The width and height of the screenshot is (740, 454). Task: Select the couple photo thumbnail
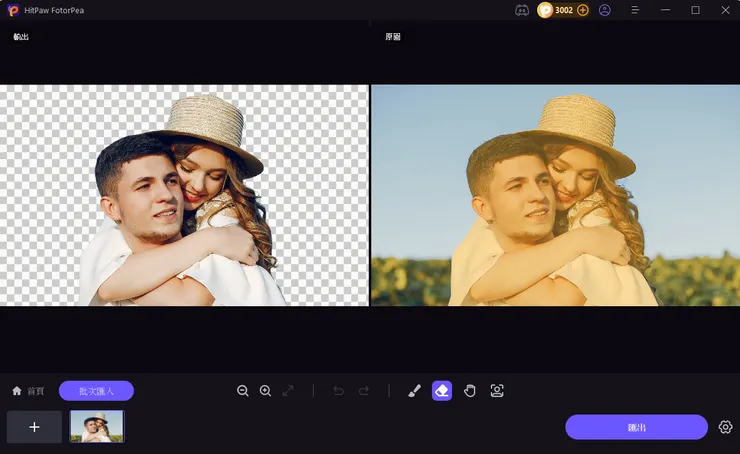[97, 427]
